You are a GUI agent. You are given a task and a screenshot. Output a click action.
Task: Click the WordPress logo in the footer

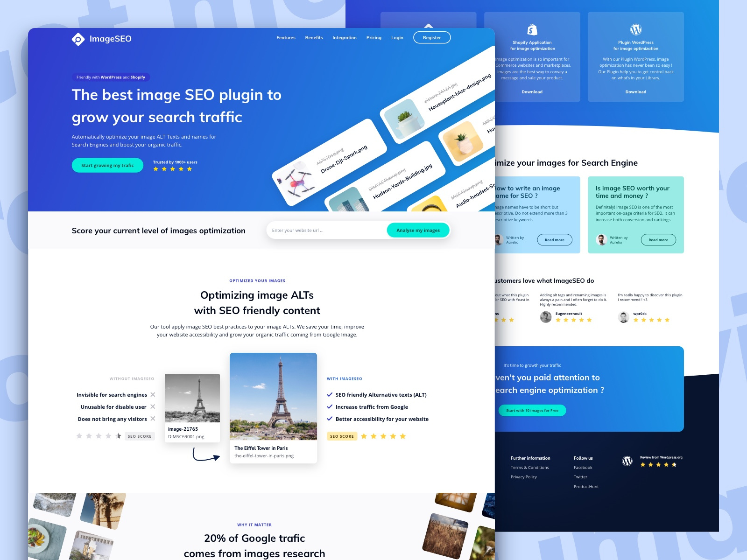tap(627, 461)
